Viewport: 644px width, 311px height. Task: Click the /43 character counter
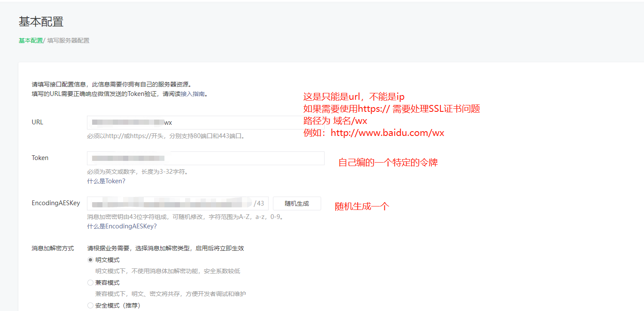[x=259, y=203]
